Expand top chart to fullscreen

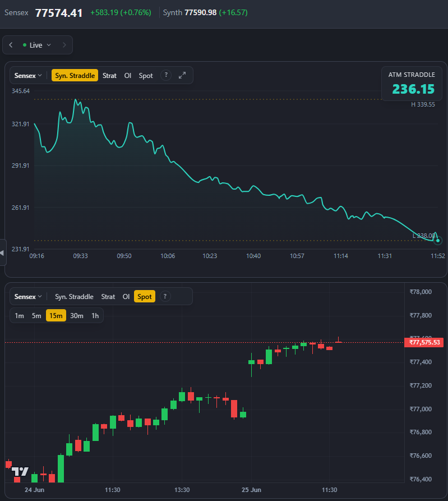182,75
